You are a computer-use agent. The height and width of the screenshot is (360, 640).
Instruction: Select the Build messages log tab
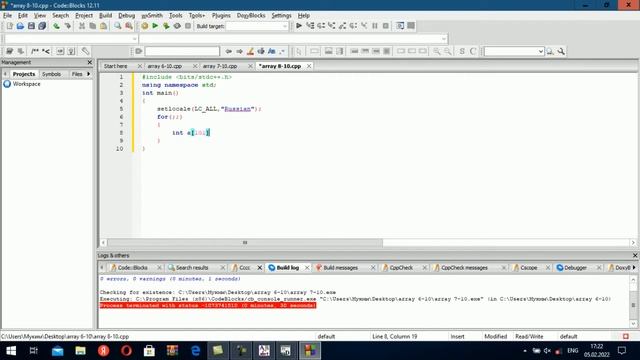click(x=340, y=268)
